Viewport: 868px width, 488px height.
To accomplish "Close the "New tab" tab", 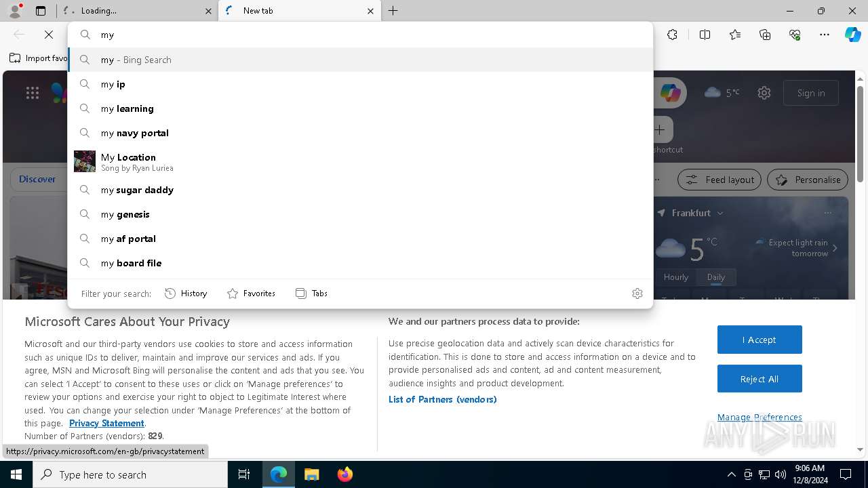I will point(370,11).
